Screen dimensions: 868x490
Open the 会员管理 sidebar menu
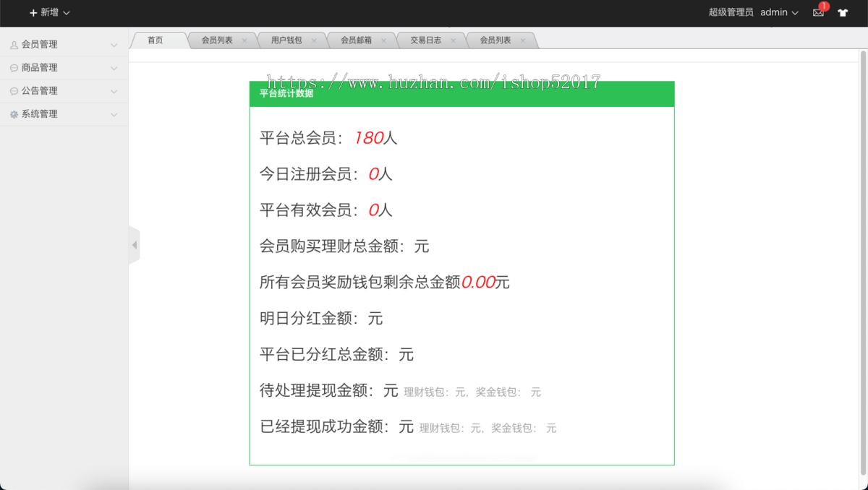click(64, 45)
